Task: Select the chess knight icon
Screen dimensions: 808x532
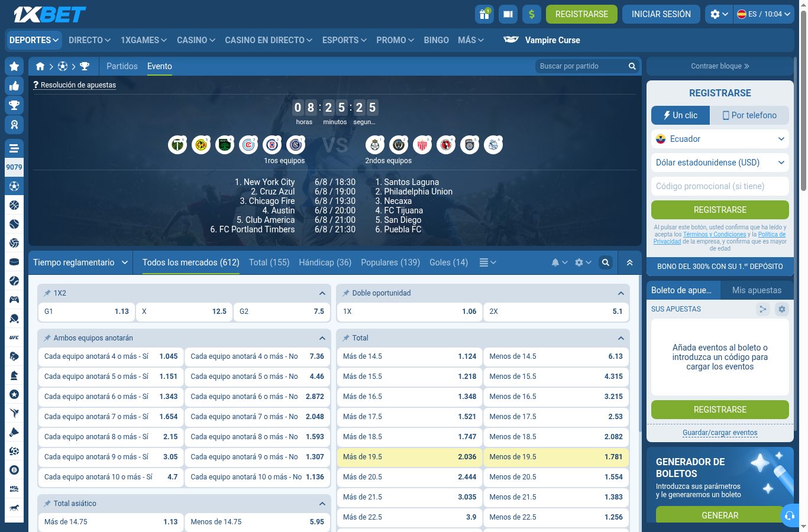Action: pyautogui.click(x=14, y=375)
